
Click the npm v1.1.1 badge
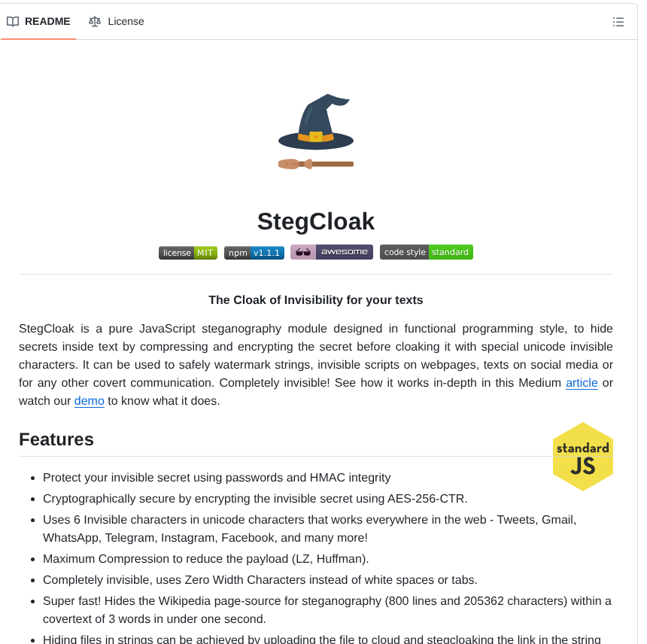(x=254, y=253)
